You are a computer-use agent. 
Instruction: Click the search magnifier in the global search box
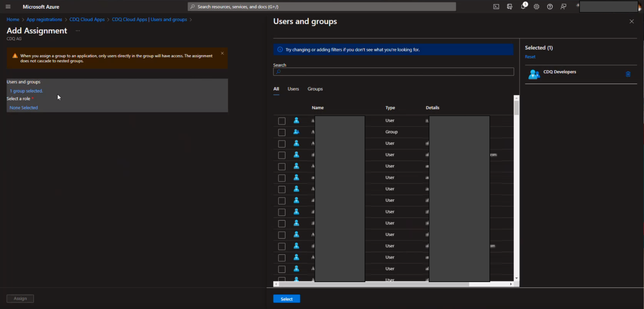coord(192,7)
